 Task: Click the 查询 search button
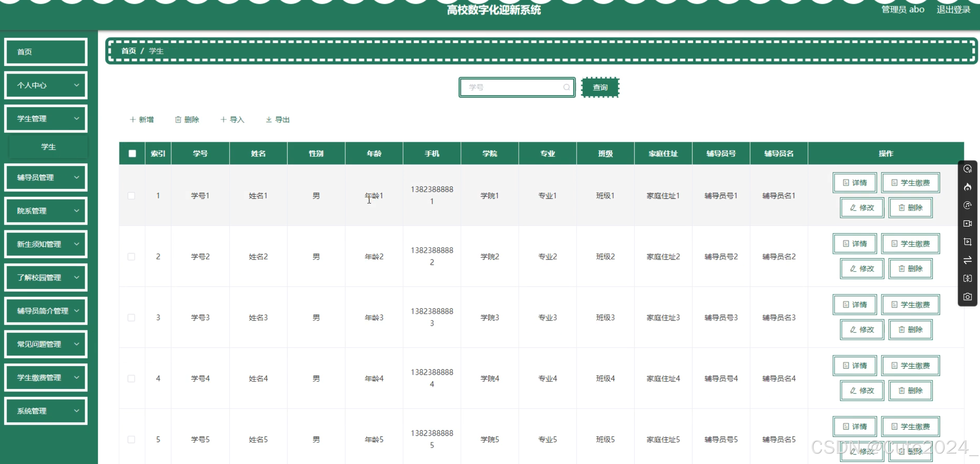click(600, 87)
